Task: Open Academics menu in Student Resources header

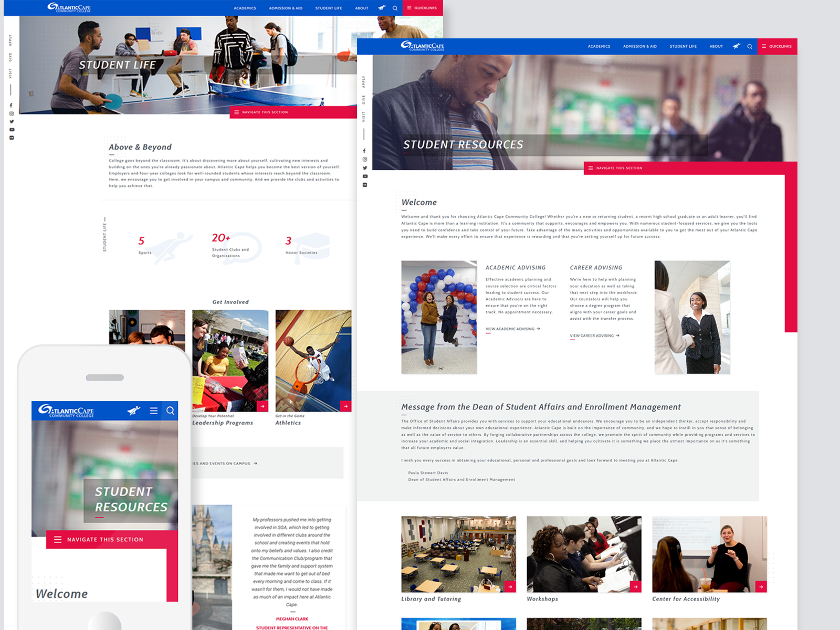Action: (598, 46)
